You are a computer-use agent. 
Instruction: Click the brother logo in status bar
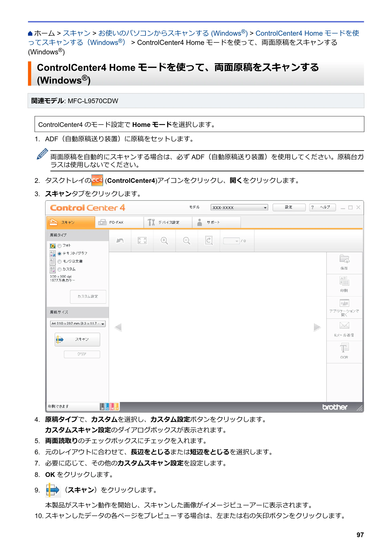coord(335,407)
